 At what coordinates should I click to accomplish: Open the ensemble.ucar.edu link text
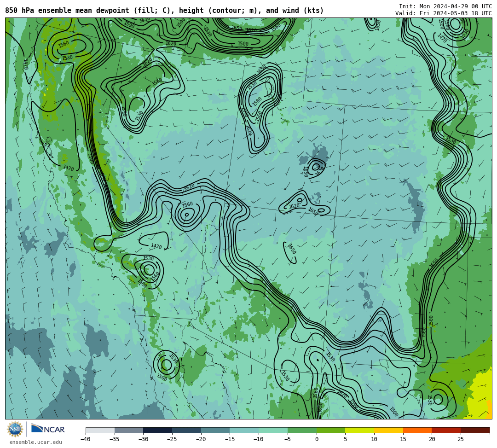pos(35,442)
